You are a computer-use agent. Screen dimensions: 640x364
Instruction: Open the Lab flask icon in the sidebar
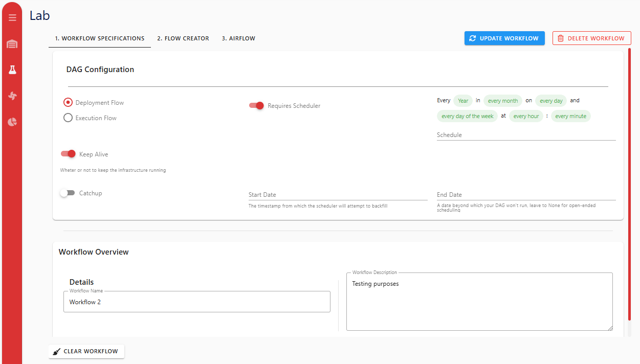tap(12, 70)
